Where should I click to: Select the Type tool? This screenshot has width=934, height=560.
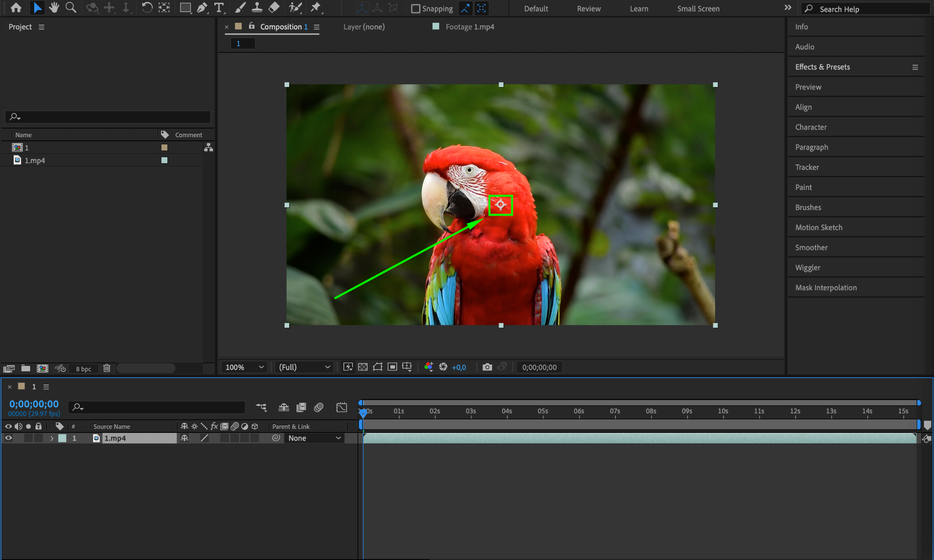(x=219, y=8)
